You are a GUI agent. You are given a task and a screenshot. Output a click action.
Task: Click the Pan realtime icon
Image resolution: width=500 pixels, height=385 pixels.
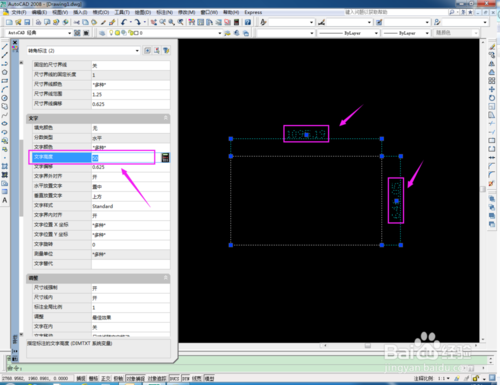tap(154, 22)
